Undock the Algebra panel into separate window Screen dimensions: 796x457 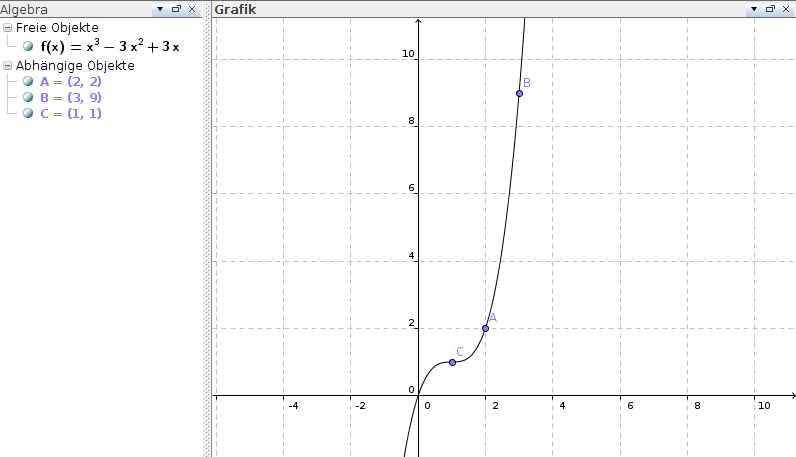pos(176,9)
